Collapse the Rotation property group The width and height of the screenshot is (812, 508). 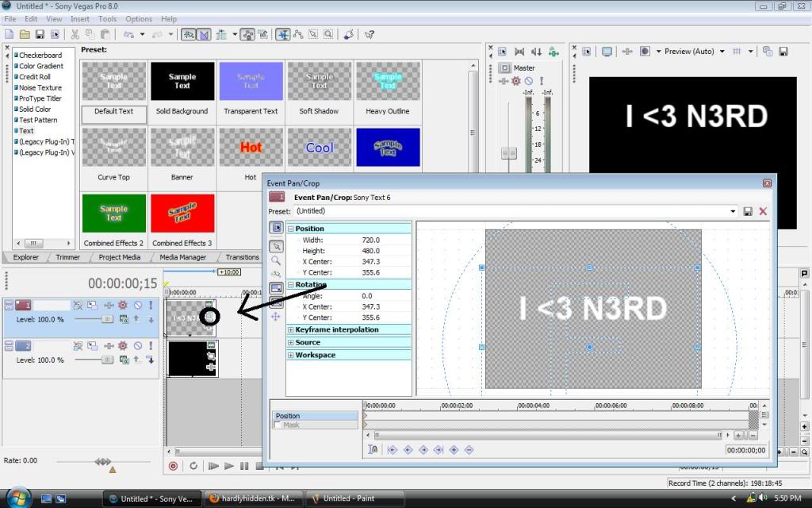(x=290, y=285)
